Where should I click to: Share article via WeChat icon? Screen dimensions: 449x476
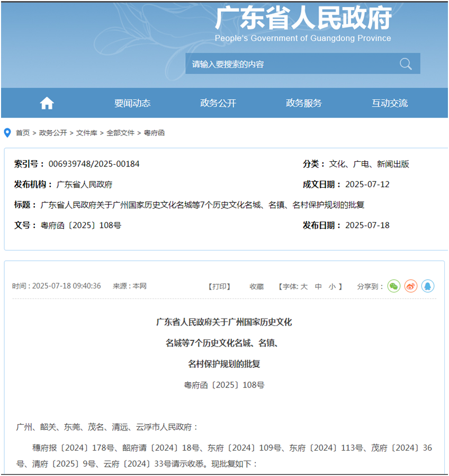[393, 286]
